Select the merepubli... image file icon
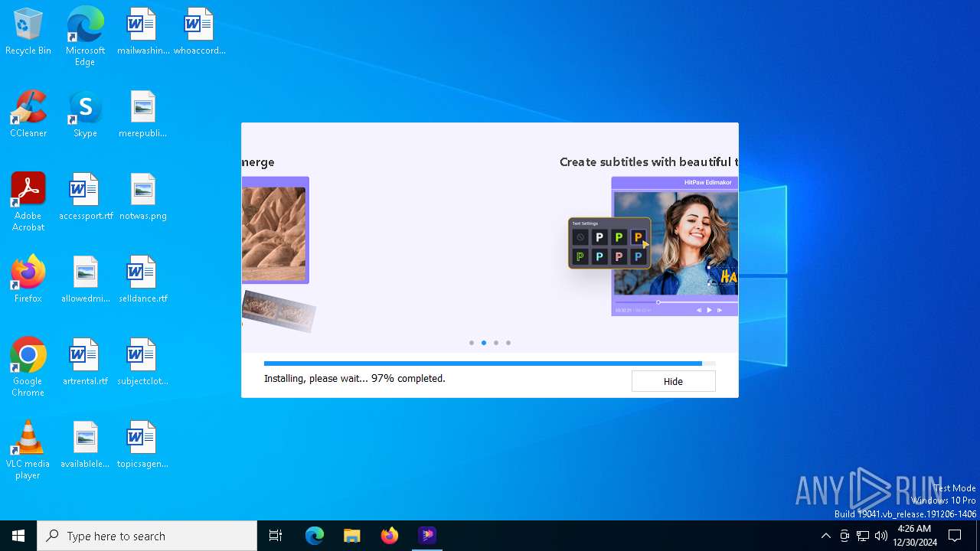This screenshot has height=551, width=980. click(142, 115)
